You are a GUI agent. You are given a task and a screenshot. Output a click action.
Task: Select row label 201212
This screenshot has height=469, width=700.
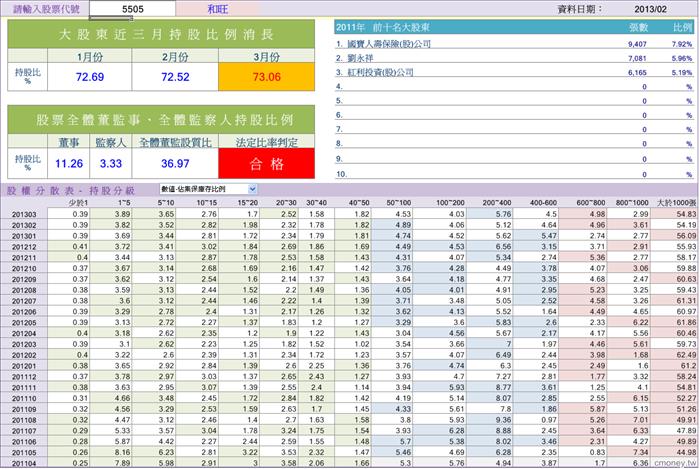[24, 247]
